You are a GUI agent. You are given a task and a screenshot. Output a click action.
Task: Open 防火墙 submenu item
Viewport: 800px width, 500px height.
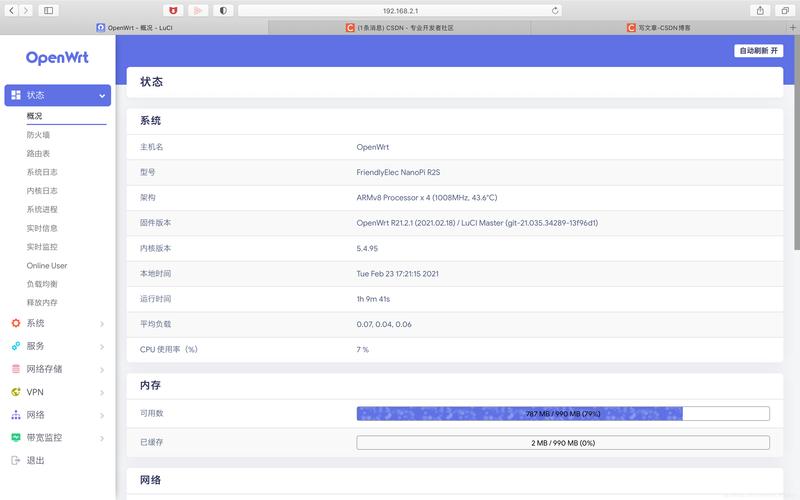click(38, 135)
